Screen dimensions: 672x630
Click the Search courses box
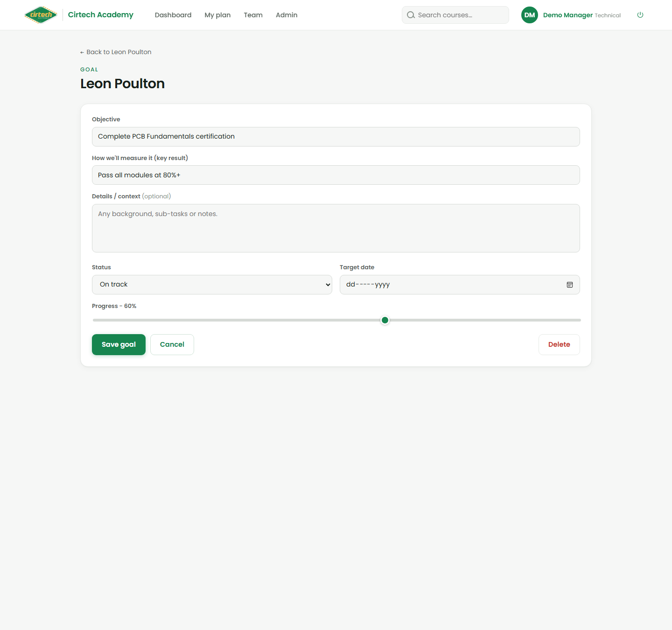[455, 15]
